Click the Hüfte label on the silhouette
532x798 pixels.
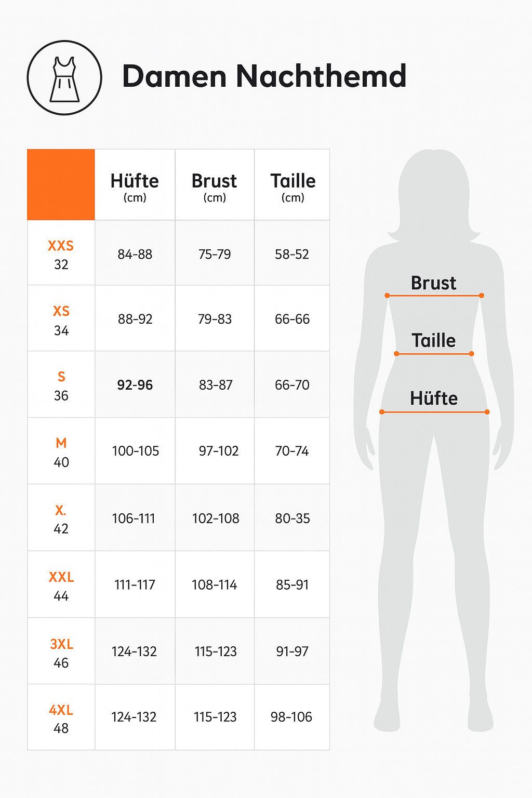click(433, 398)
